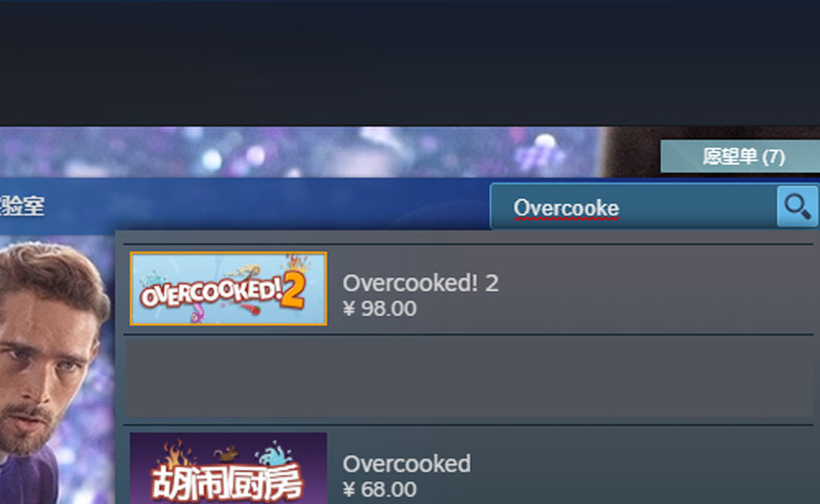Open the 验室 store navigation item
Viewport: 820px width, 504px height.
click(22, 206)
